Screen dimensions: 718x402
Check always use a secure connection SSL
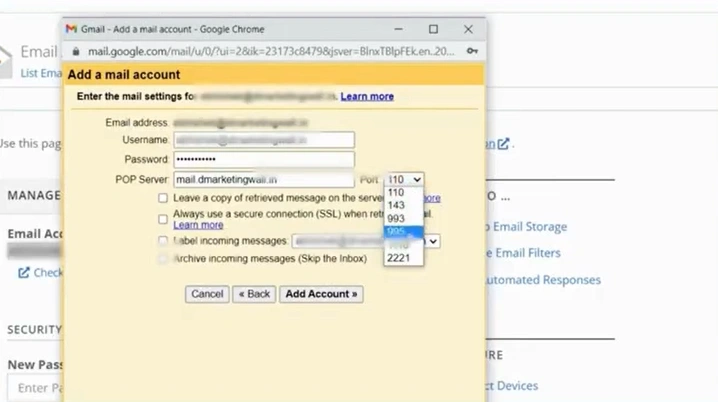163,219
